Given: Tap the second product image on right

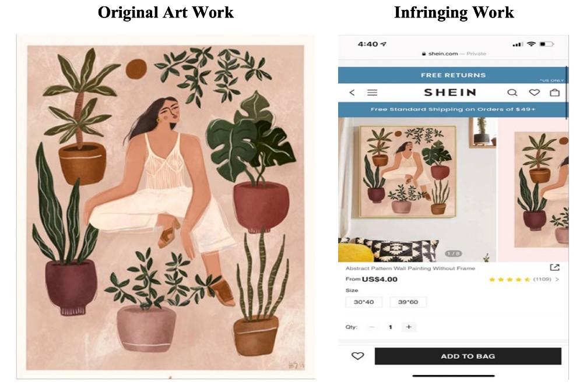Looking at the screenshot, I should (540, 189).
